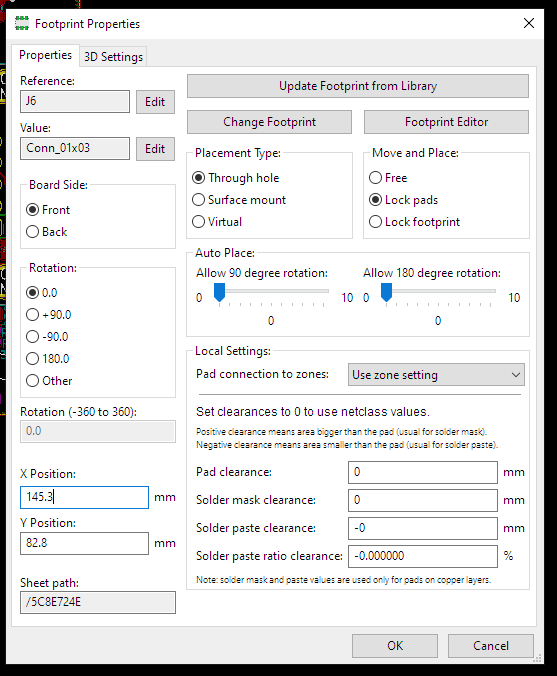Click the Y Position input field

[84, 543]
